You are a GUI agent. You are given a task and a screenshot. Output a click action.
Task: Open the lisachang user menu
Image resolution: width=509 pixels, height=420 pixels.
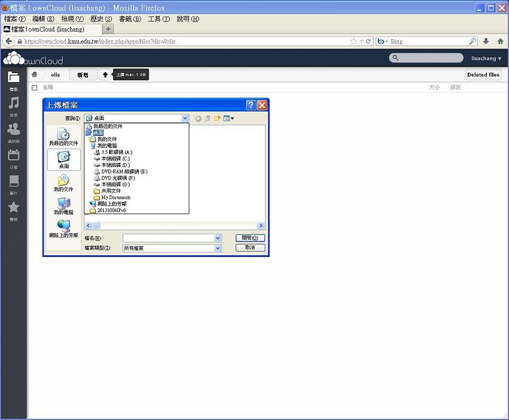[486, 59]
